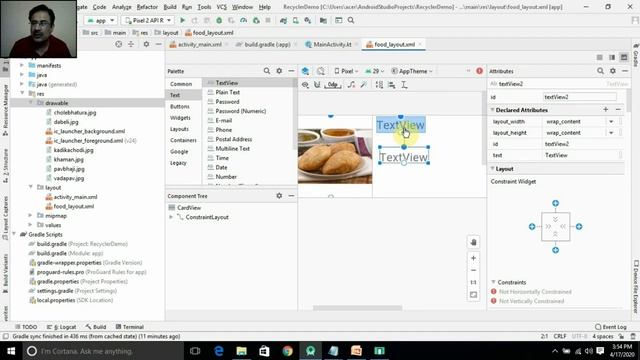Add top constraint plus in Constraint Widget

click(x=556, y=203)
